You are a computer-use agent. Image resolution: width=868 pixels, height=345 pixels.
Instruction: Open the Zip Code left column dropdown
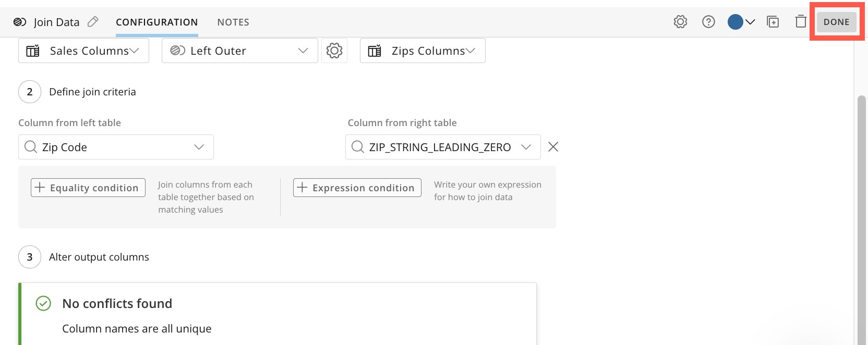click(x=116, y=147)
